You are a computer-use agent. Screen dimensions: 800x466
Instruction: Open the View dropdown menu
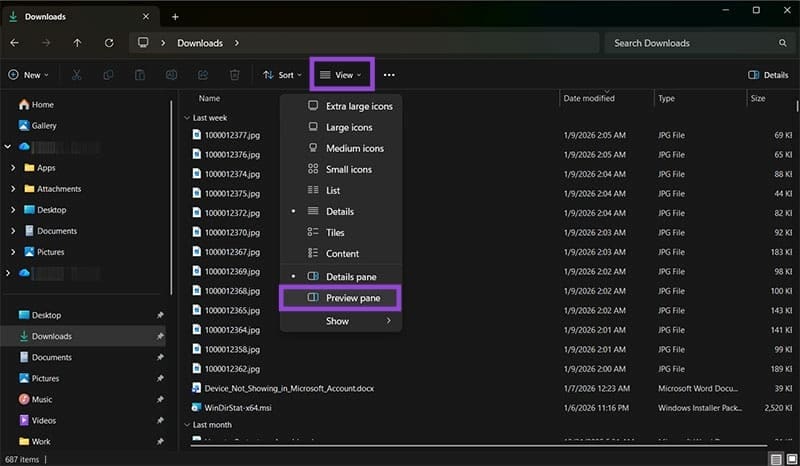click(341, 75)
